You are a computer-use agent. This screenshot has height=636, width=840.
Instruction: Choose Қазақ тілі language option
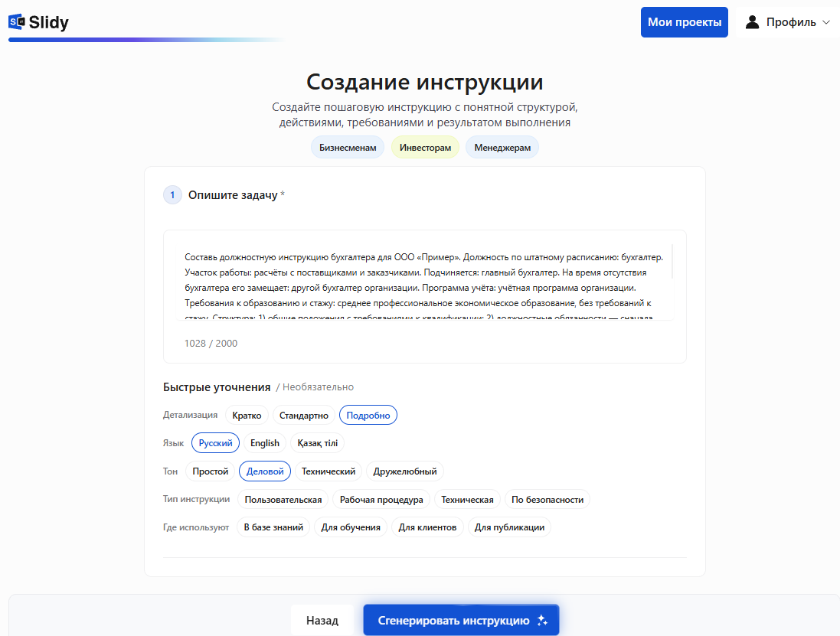point(318,443)
